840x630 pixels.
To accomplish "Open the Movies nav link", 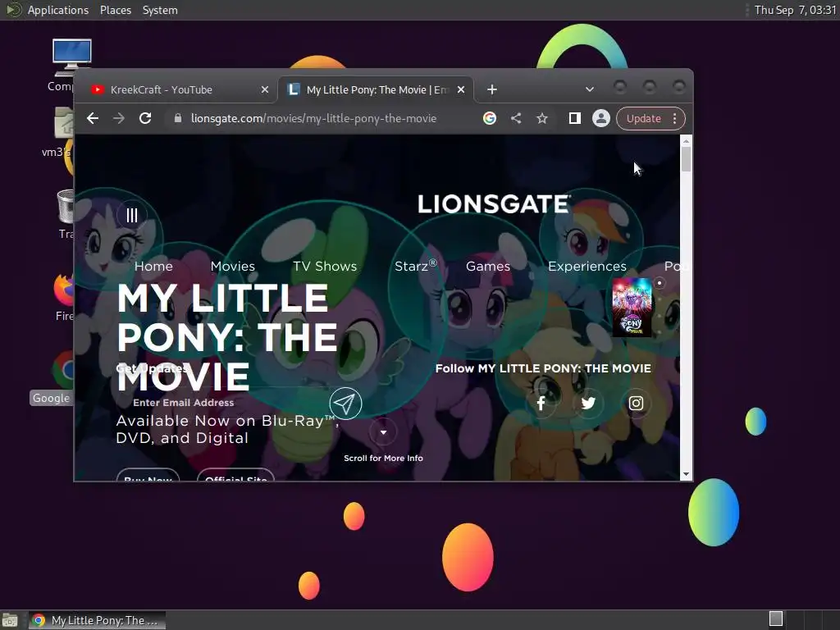I will 232,267.
